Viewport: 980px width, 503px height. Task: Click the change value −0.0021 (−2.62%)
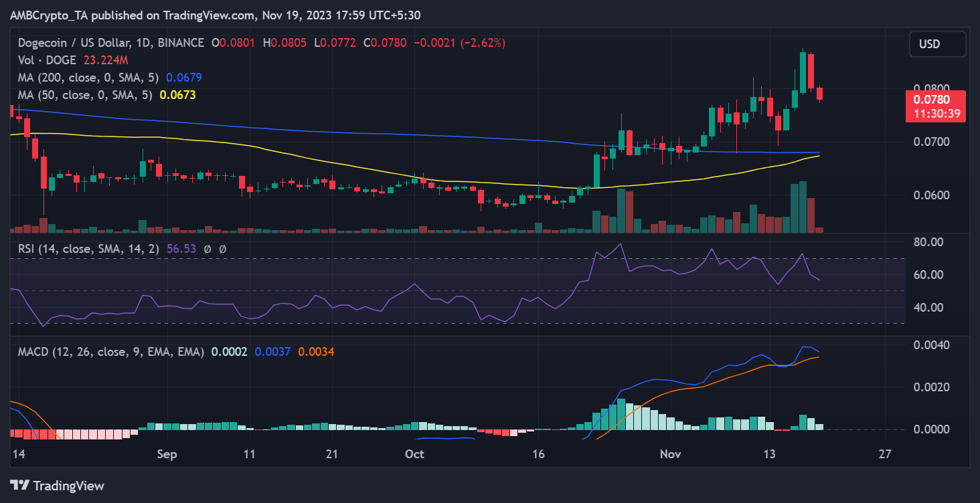[x=459, y=43]
